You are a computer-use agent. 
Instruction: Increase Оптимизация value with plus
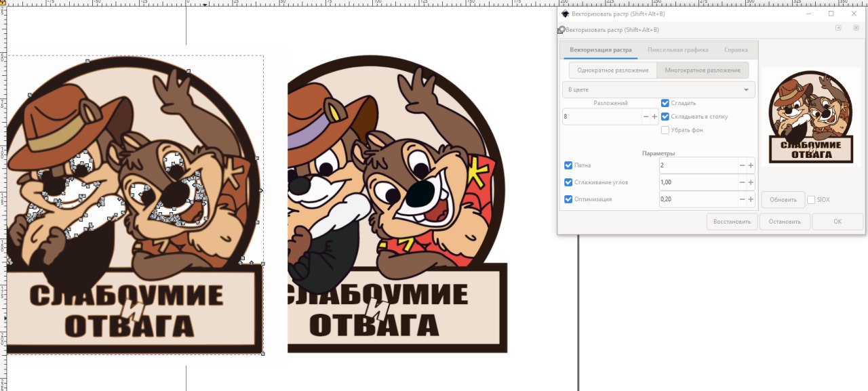[751, 199]
